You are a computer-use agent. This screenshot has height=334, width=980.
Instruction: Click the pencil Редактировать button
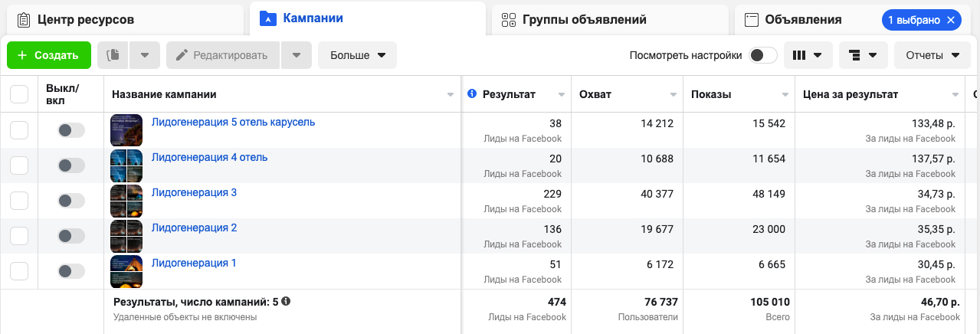coord(222,55)
